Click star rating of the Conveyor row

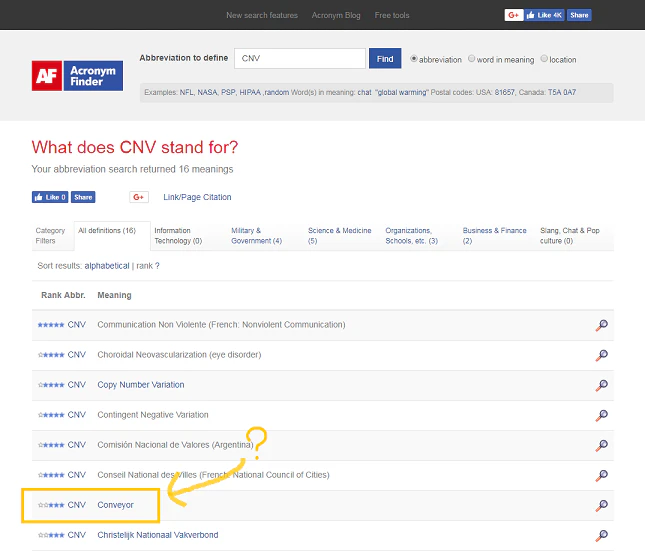[x=51, y=505]
